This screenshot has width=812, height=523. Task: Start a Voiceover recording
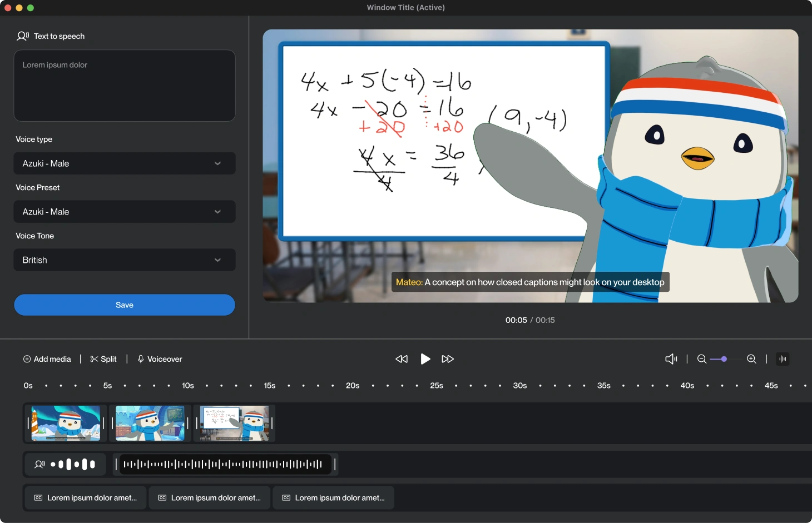[160, 359]
